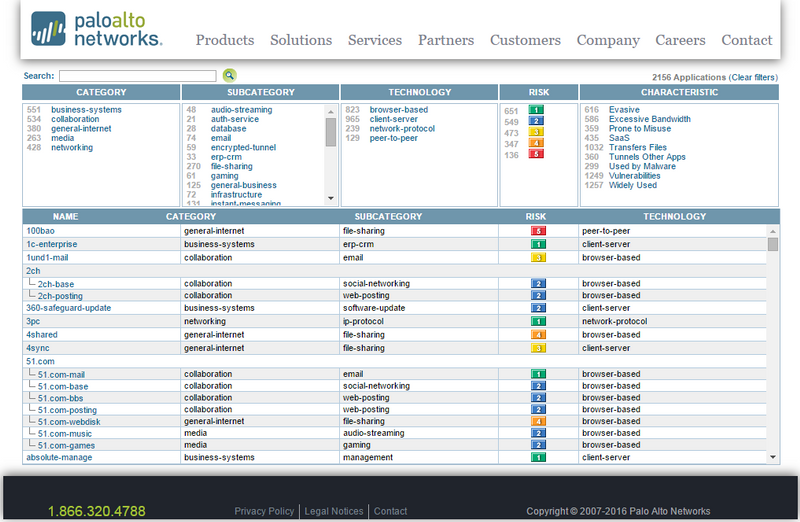This screenshot has width=800, height=522.
Task: Click the red risk badge on 100bao row
Action: click(538, 231)
